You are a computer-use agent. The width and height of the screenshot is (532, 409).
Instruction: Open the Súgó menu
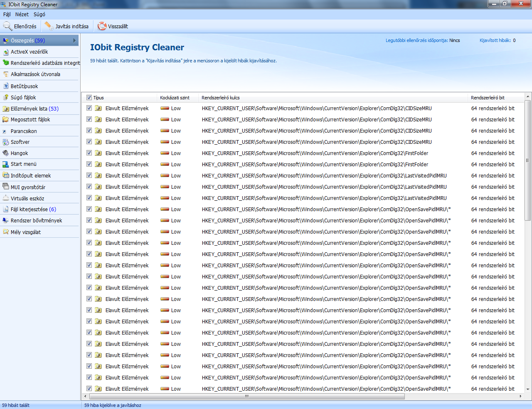tap(39, 14)
